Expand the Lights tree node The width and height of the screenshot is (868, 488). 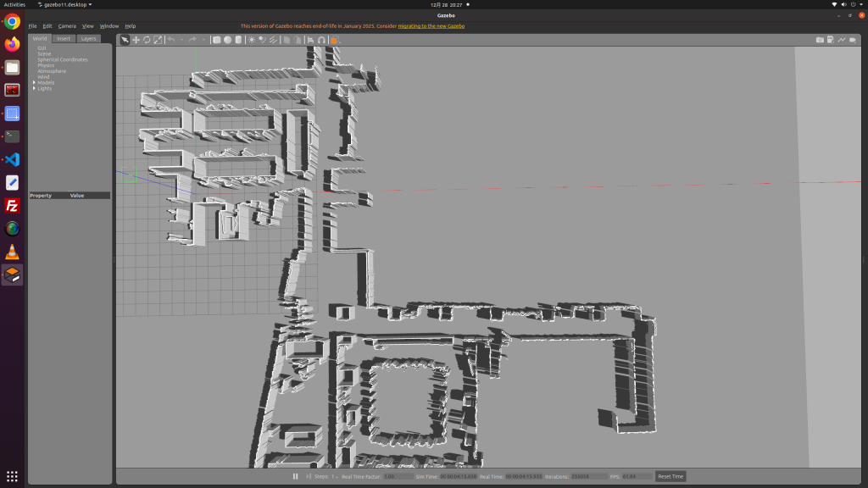[34, 88]
